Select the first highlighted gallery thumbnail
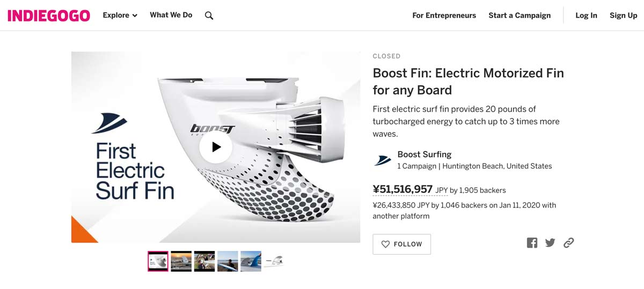The image size is (644, 289). pyautogui.click(x=158, y=261)
